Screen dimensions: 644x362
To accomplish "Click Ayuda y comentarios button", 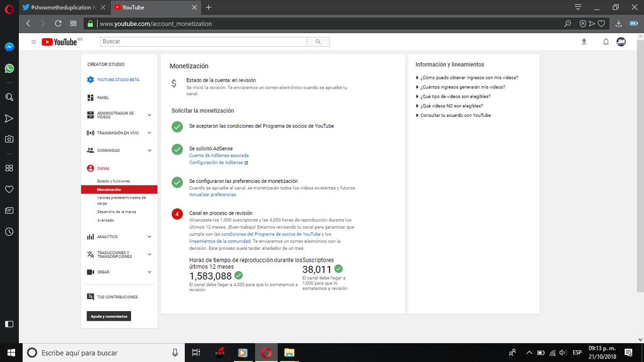I will coord(109,316).
